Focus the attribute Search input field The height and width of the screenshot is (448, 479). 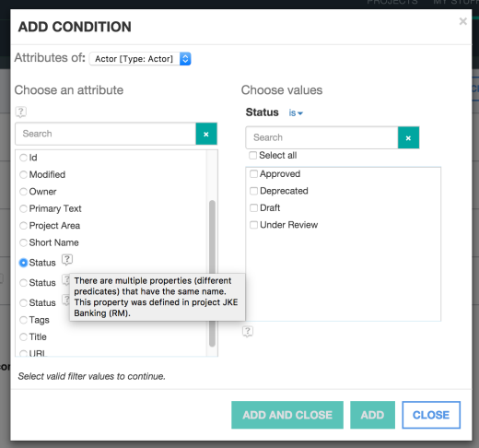(x=106, y=134)
